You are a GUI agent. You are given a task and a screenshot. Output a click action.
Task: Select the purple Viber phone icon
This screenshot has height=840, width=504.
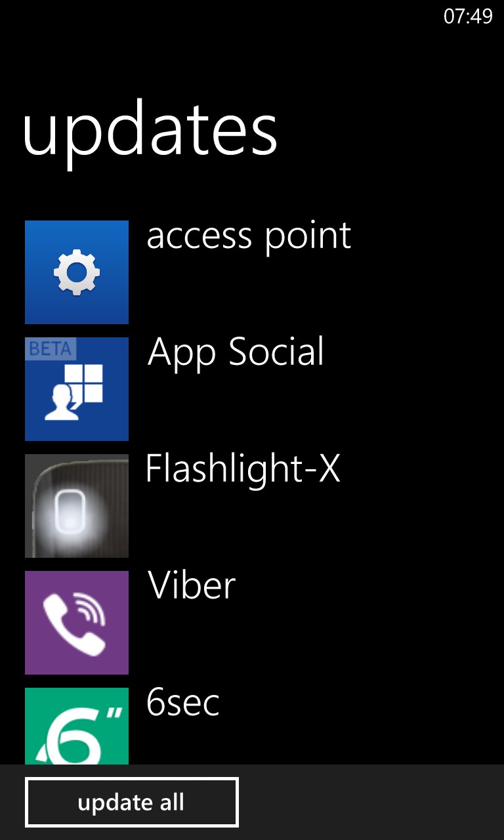point(77,623)
